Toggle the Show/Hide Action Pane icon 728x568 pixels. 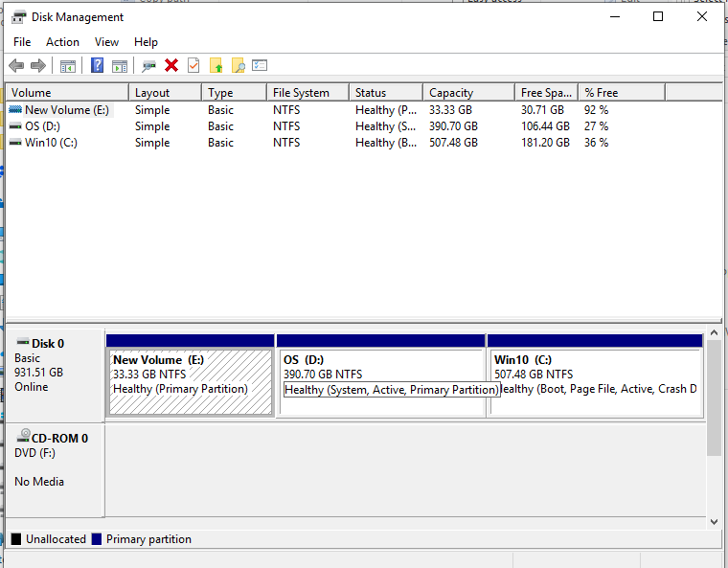[120, 66]
